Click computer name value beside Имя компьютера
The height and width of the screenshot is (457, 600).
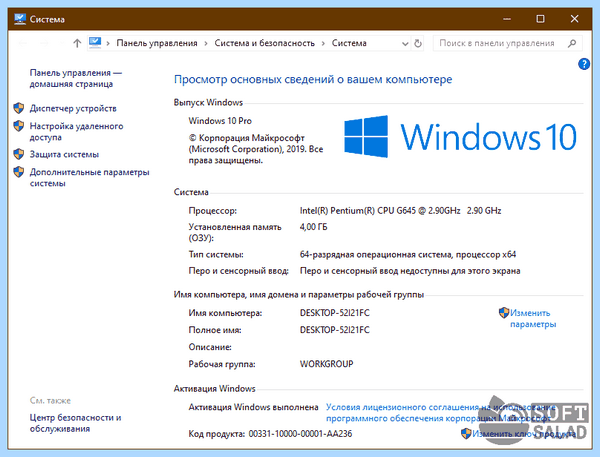[x=335, y=313]
